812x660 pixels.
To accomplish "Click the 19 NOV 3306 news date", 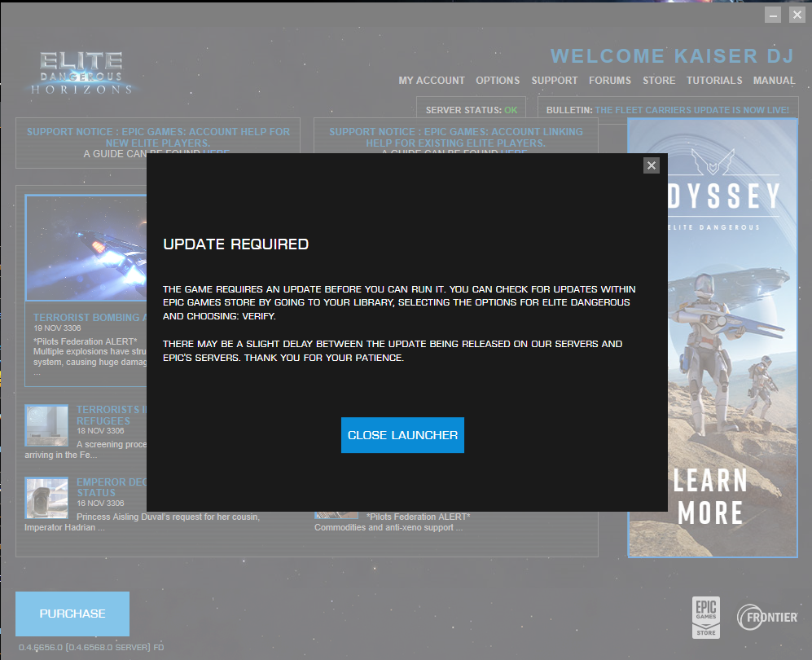I will (57, 328).
